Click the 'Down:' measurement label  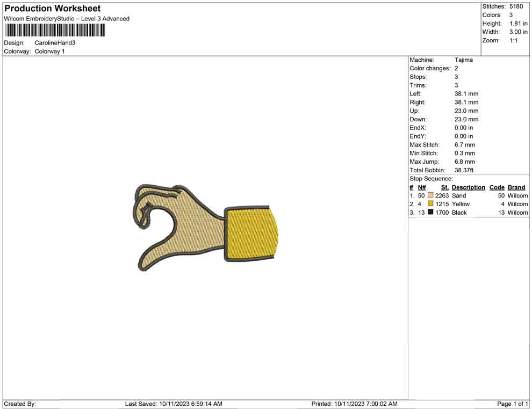(x=418, y=119)
